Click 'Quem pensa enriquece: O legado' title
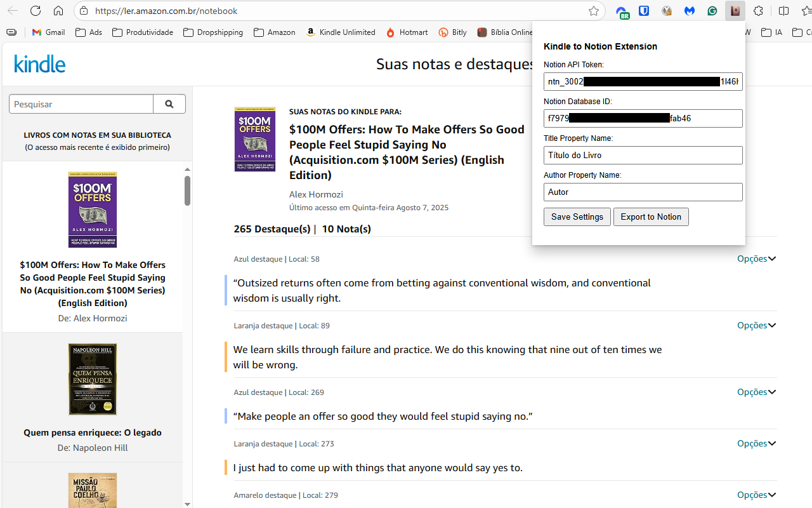 93,432
